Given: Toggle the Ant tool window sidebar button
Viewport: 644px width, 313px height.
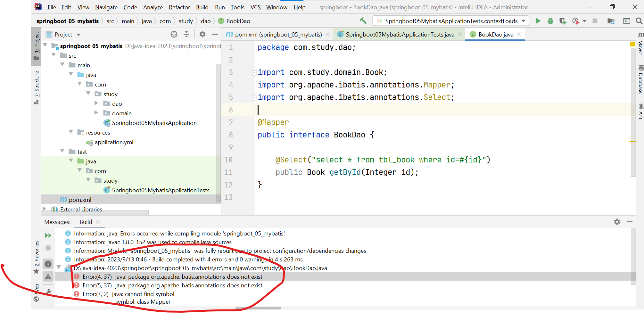Looking at the screenshot, I should [640, 112].
